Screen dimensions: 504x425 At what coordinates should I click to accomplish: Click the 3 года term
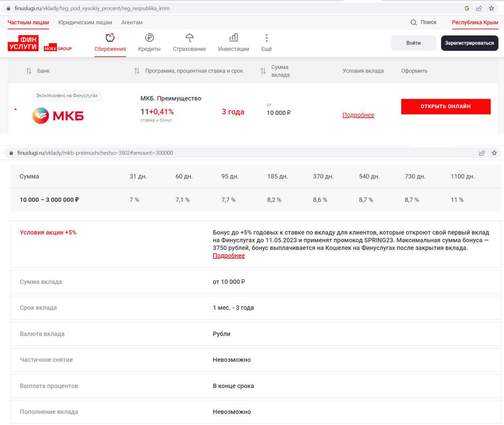click(233, 112)
